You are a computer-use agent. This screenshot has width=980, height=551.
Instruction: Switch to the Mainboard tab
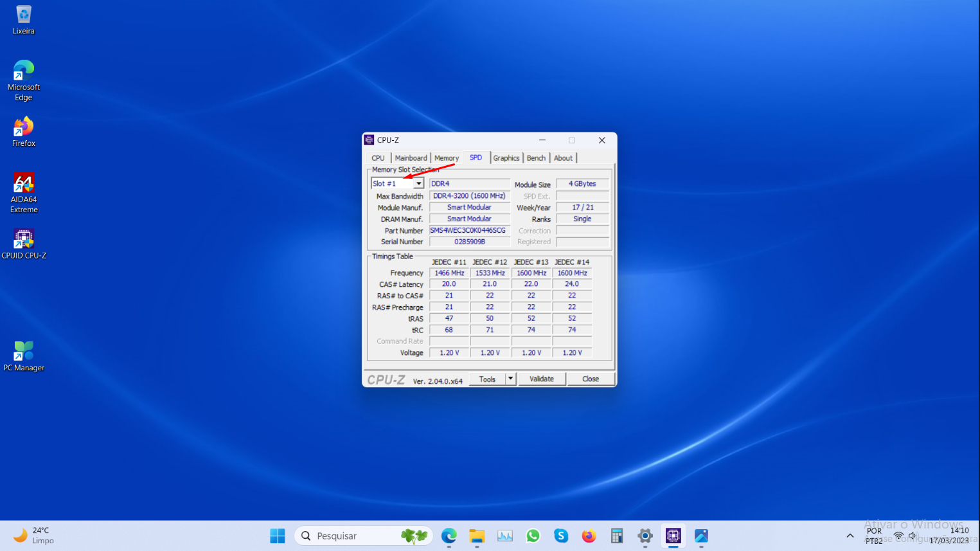411,158
